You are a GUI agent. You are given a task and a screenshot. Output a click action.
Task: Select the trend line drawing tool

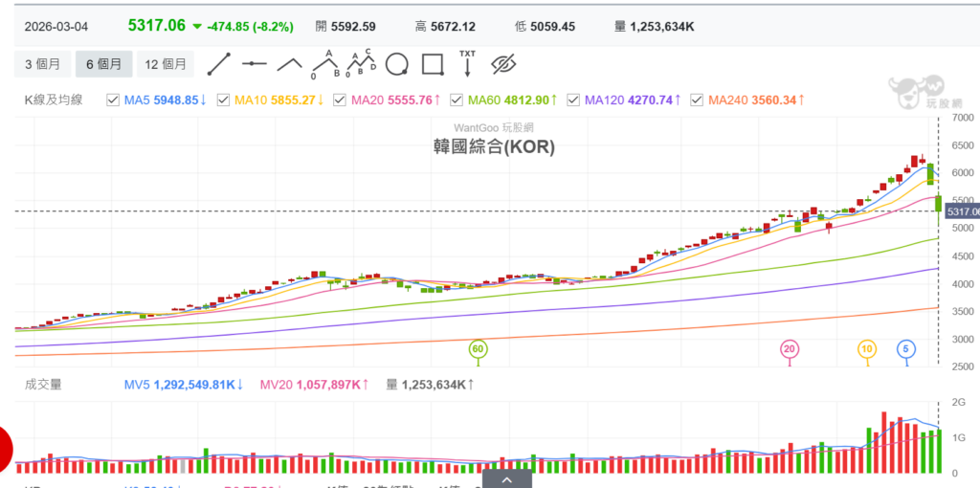[x=219, y=64]
